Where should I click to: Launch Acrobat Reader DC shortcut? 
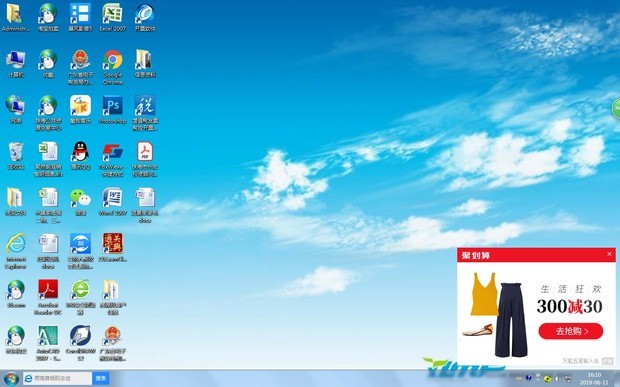point(48,297)
